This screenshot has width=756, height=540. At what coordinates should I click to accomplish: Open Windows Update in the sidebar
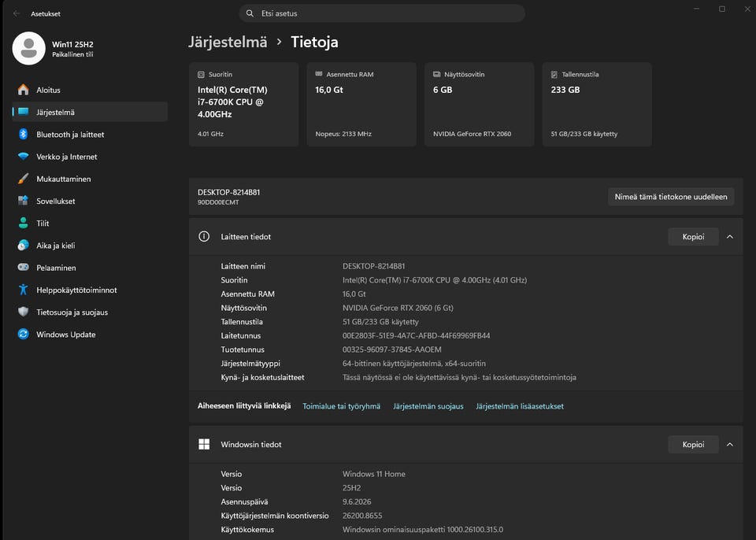point(90,334)
